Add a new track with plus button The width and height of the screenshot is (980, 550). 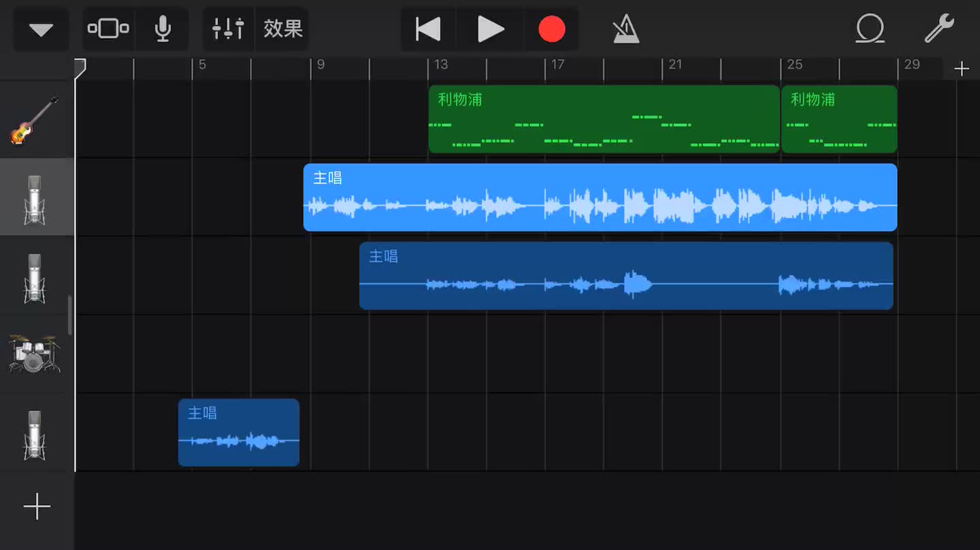pyautogui.click(x=37, y=507)
